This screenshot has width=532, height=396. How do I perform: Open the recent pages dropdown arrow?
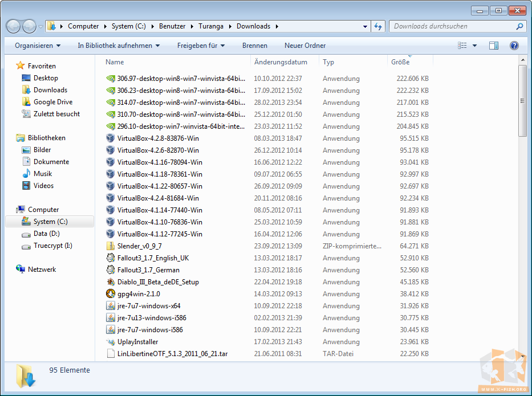pyautogui.click(x=40, y=26)
